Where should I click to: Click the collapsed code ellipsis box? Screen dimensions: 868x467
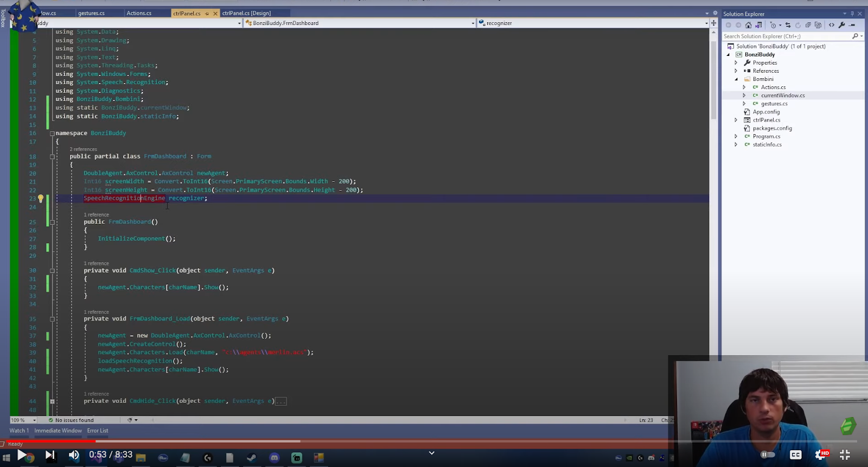coord(280,401)
